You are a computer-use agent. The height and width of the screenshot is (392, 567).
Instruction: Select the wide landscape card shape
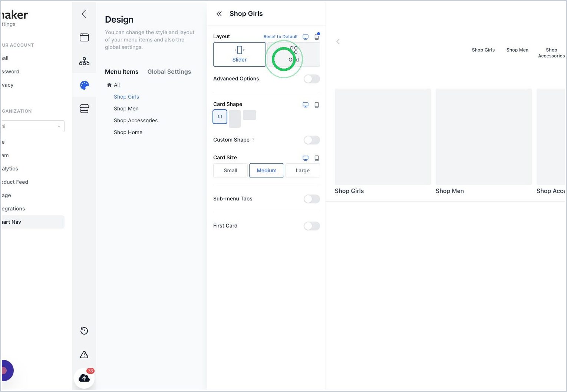tap(250, 115)
